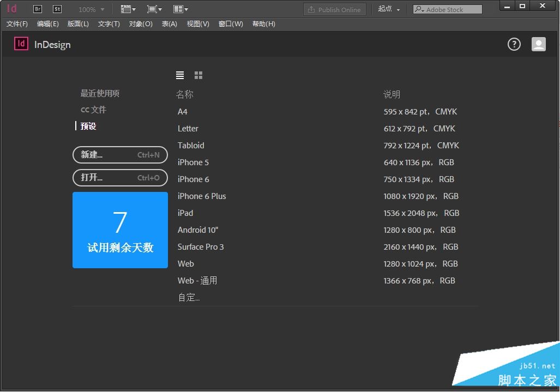Open the user account profile icon
Image resolution: width=560 pixels, height=392 pixels.
coord(538,44)
